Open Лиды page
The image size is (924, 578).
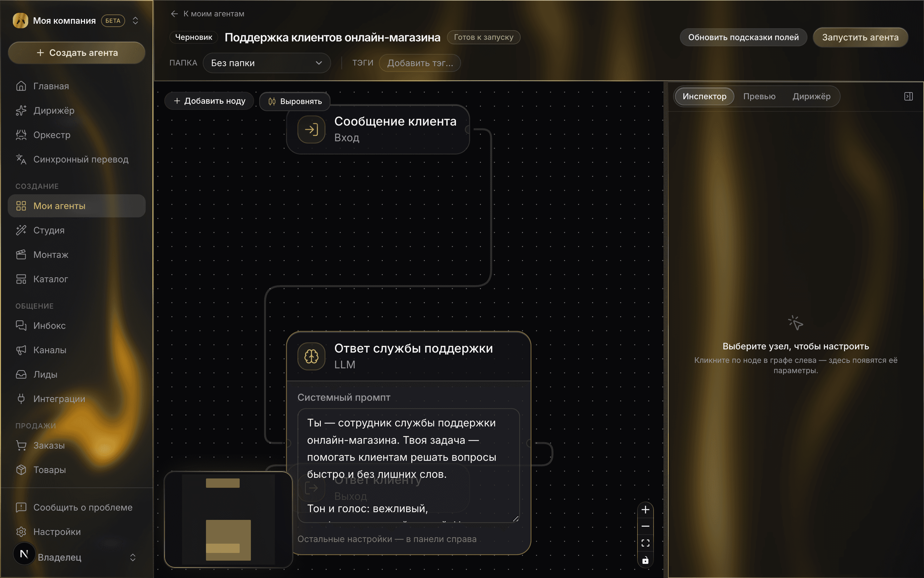[76, 374]
